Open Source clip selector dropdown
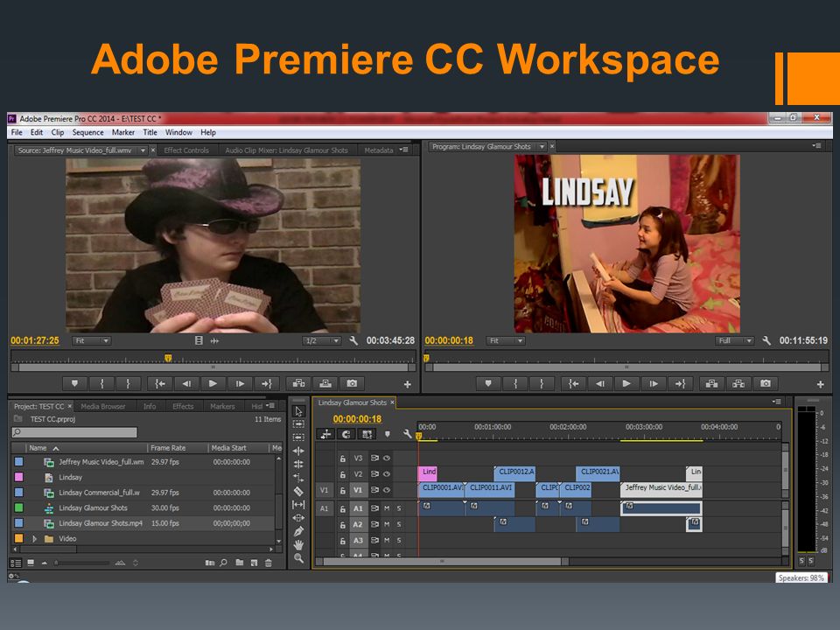Image resolution: width=840 pixels, height=630 pixels. pos(143,150)
